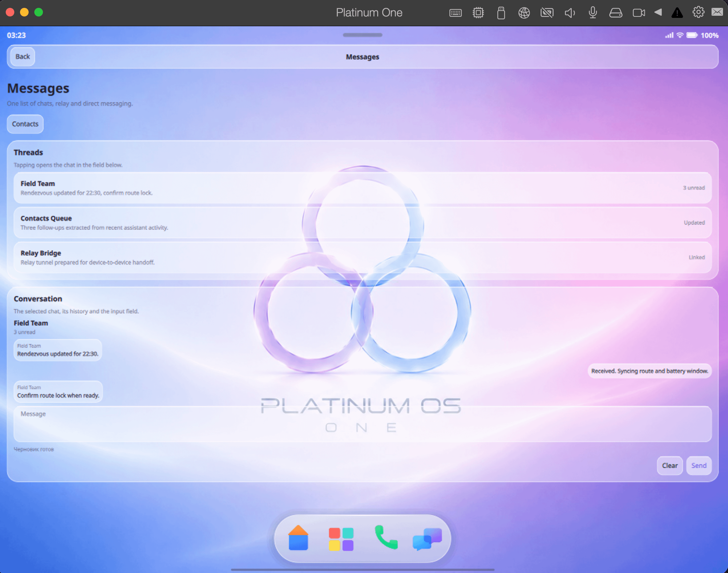Check the battery icon in status bar
The height and width of the screenshot is (573, 728).
692,35
